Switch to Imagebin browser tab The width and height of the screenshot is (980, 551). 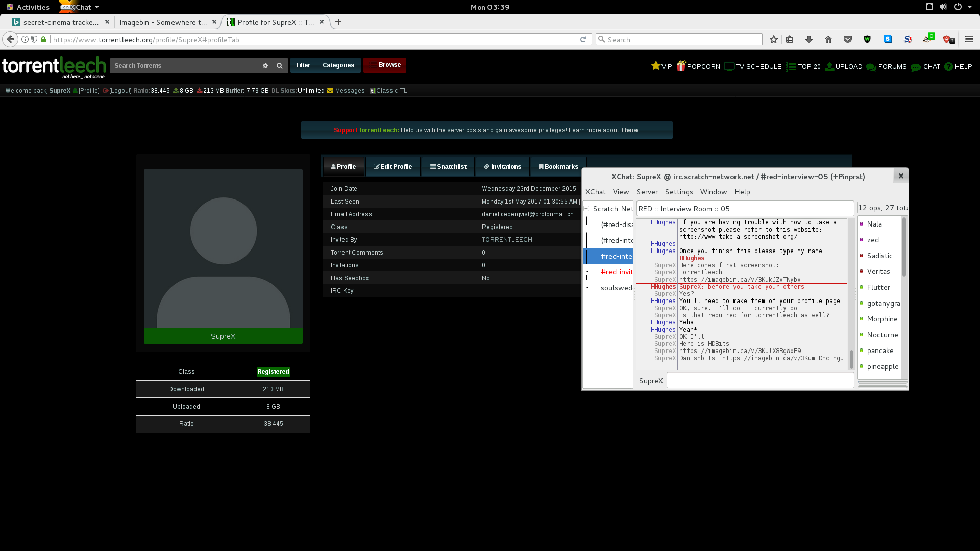163,22
